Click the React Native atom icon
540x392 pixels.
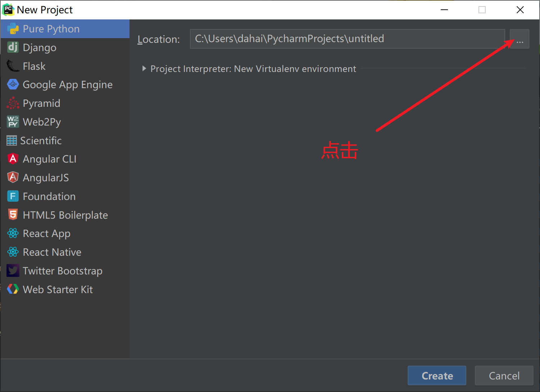click(x=13, y=252)
